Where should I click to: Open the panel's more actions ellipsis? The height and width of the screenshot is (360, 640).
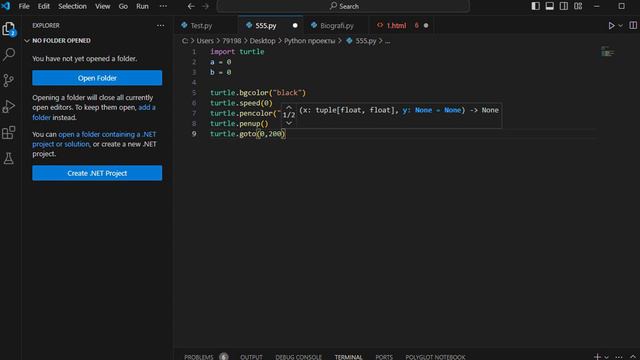(x=619, y=357)
